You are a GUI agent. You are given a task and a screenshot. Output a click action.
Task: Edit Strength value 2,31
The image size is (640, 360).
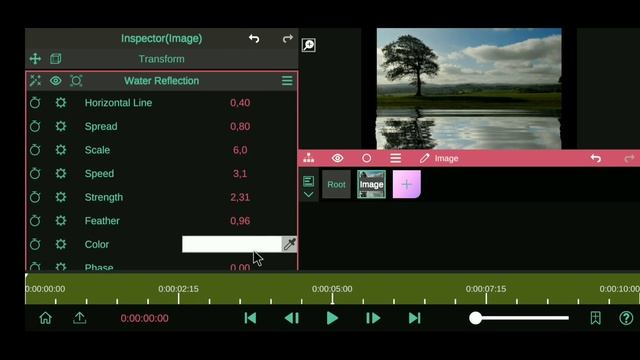[240, 198]
